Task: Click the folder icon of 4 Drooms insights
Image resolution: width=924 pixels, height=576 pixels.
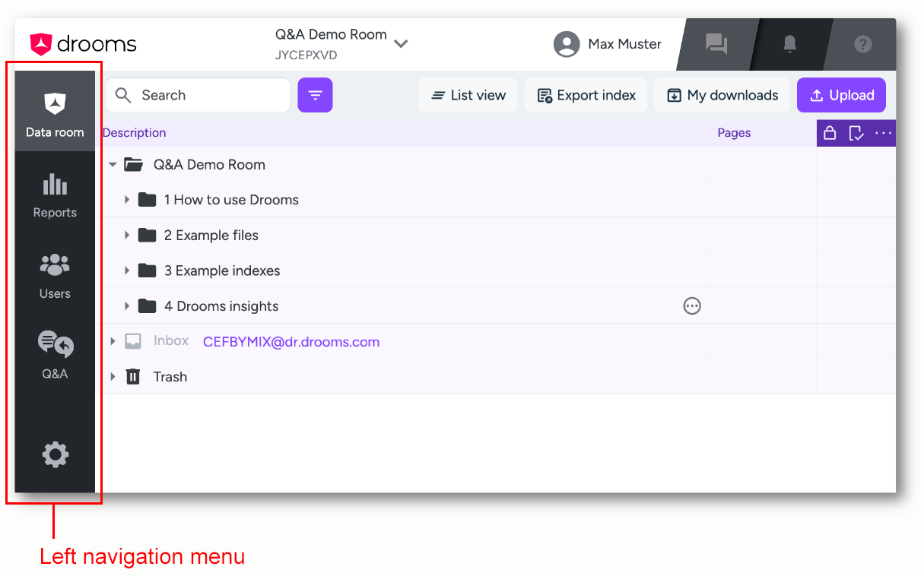Action: [147, 306]
